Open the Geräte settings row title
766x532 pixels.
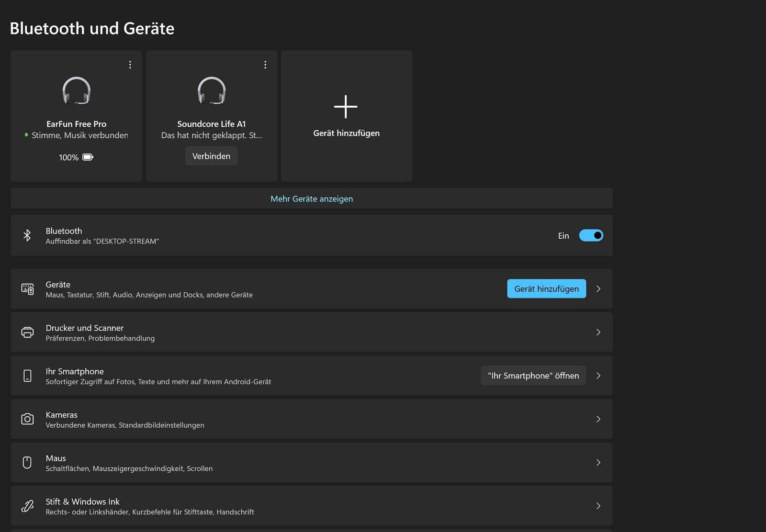(x=58, y=284)
